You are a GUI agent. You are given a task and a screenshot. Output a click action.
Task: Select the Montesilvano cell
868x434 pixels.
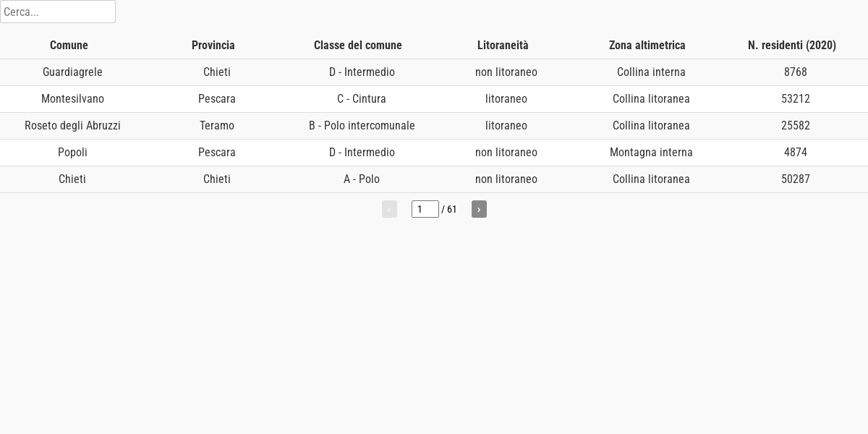(72, 99)
